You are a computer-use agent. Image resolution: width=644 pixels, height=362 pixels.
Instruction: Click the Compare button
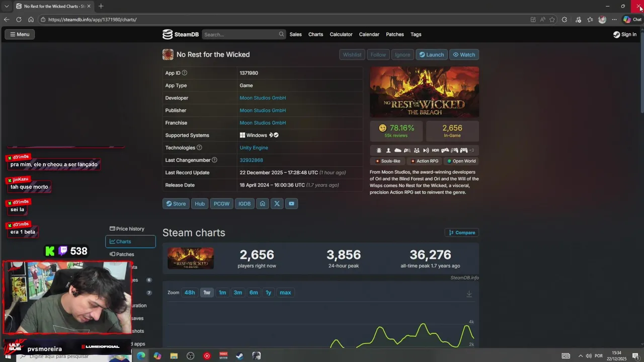462,233
